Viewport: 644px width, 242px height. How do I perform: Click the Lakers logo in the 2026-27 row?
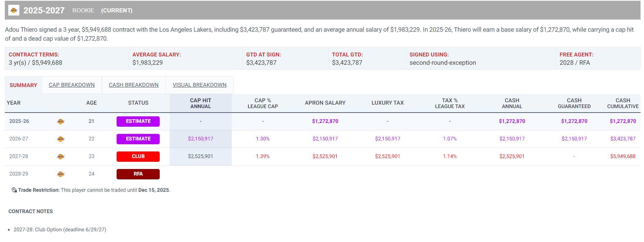click(60, 139)
